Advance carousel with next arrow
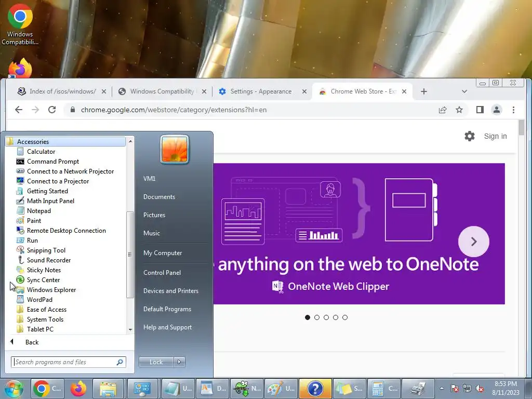The height and width of the screenshot is (399, 532). pos(474,242)
